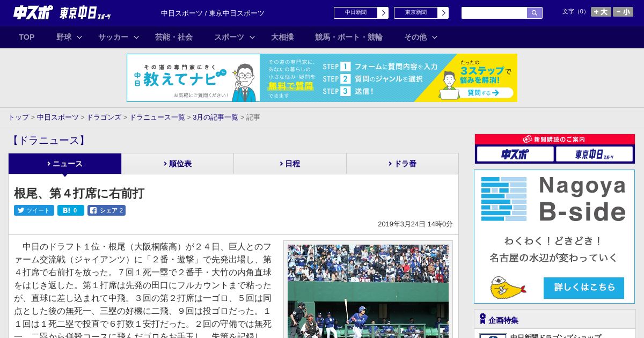The width and height of the screenshot is (644, 338).
Task: Click the date 2019年3月24日 14時0分
Action: [415, 224]
